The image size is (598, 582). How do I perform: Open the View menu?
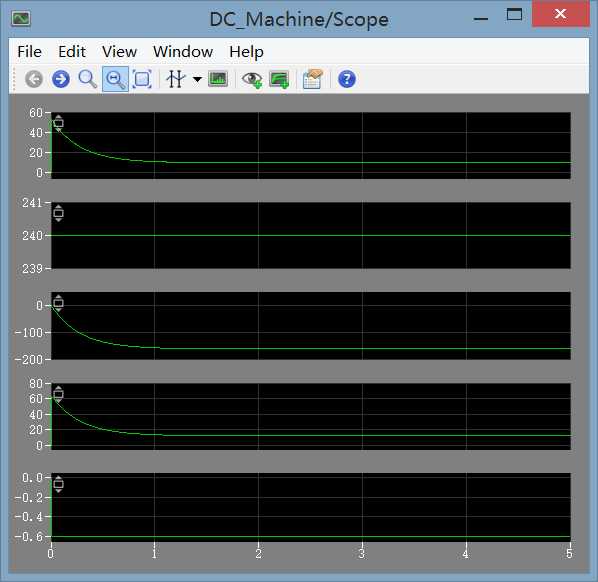119,52
